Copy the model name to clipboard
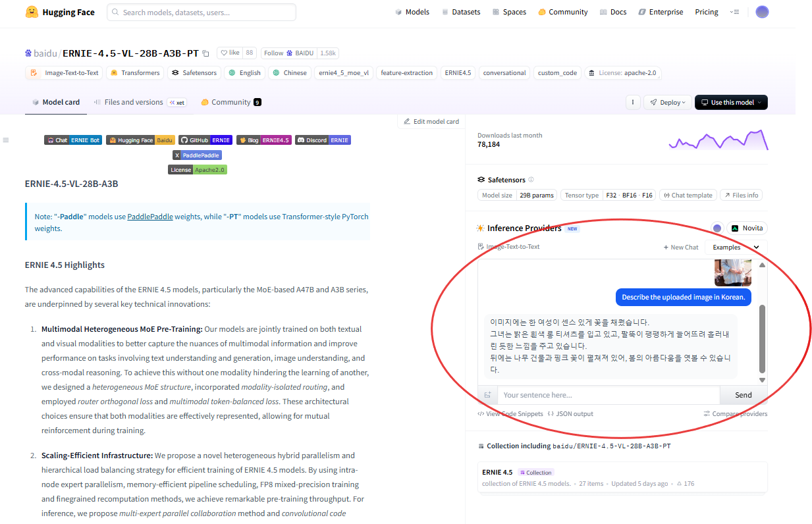The height and width of the screenshot is (524, 812). 206,53
